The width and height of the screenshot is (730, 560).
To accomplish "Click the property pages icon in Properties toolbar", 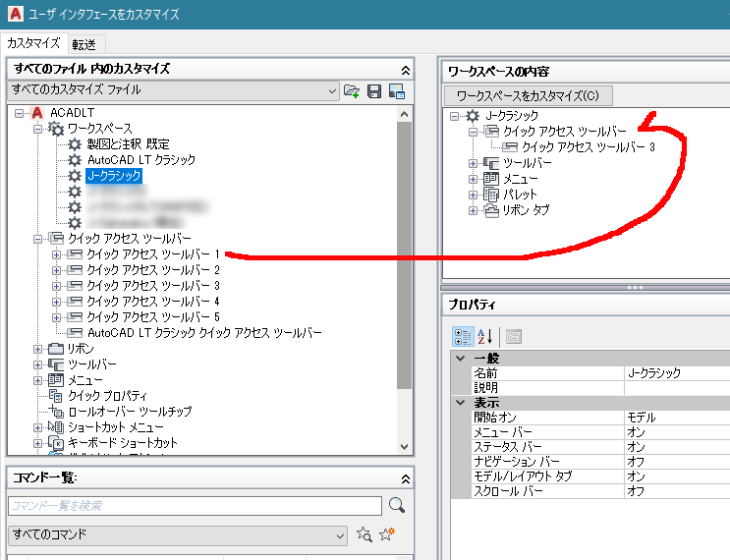I will [x=514, y=336].
